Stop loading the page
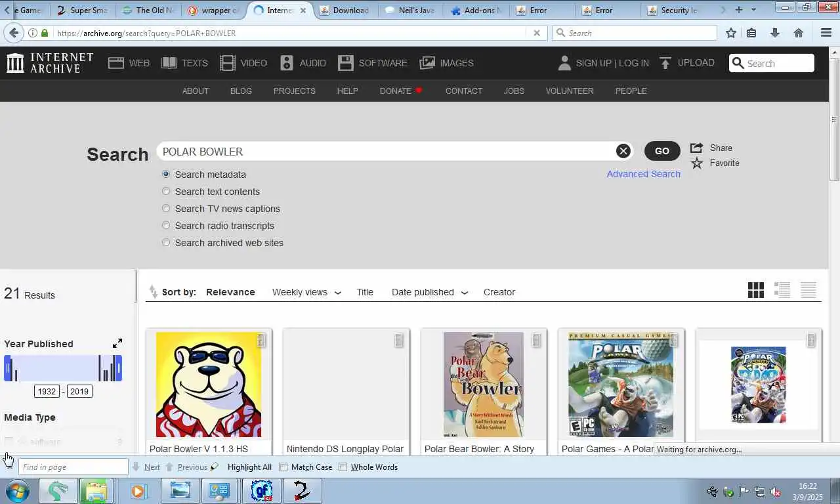The width and height of the screenshot is (840, 504). click(536, 33)
